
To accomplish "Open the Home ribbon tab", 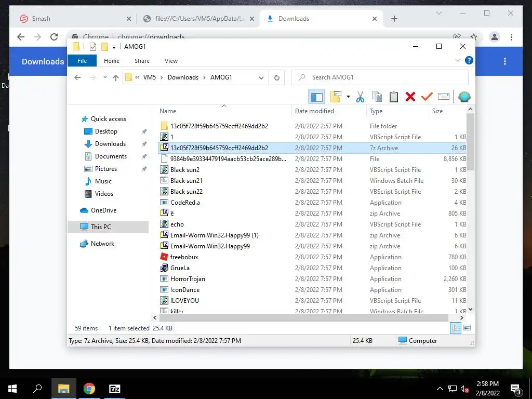I will point(112,61).
